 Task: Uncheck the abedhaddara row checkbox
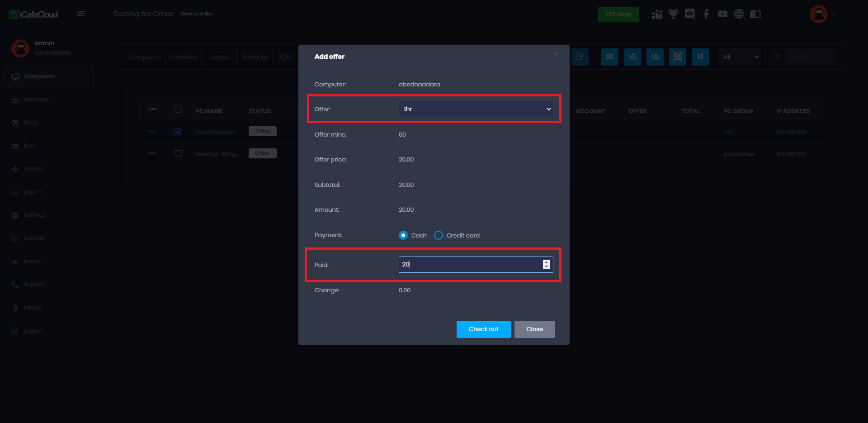(178, 132)
